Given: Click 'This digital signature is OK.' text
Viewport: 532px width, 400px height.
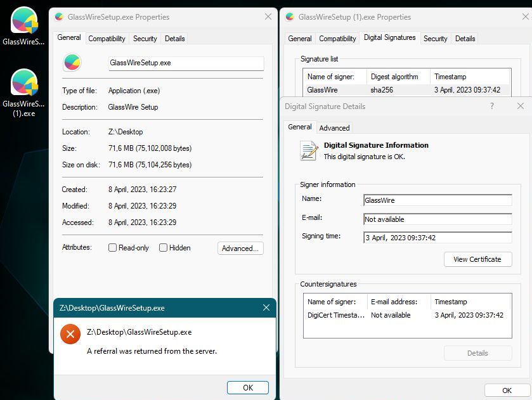Looking at the screenshot, I should click(x=365, y=157).
